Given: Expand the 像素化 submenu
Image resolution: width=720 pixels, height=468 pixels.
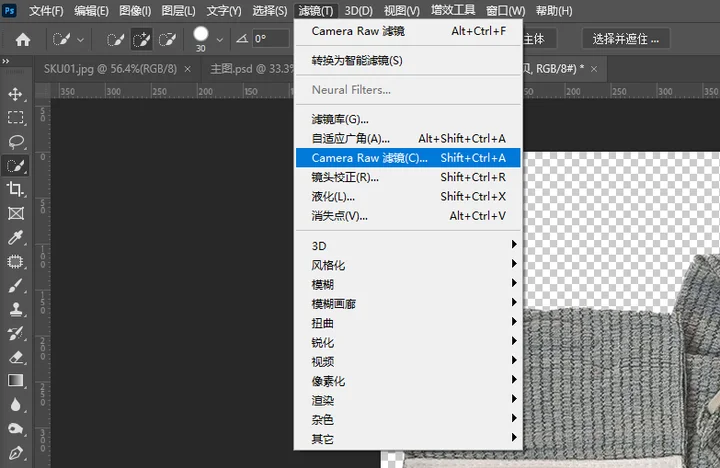Looking at the screenshot, I should point(408,381).
